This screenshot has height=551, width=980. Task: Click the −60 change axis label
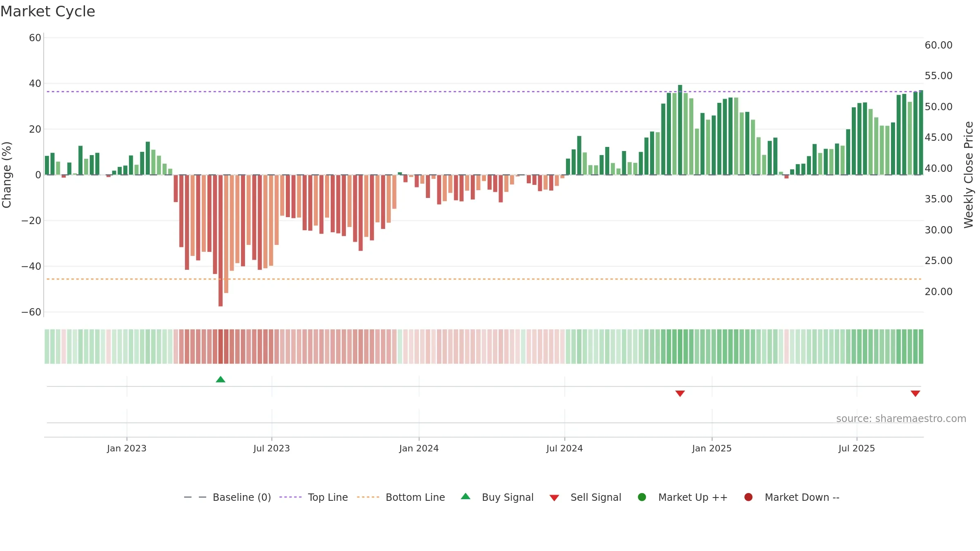click(31, 312)
